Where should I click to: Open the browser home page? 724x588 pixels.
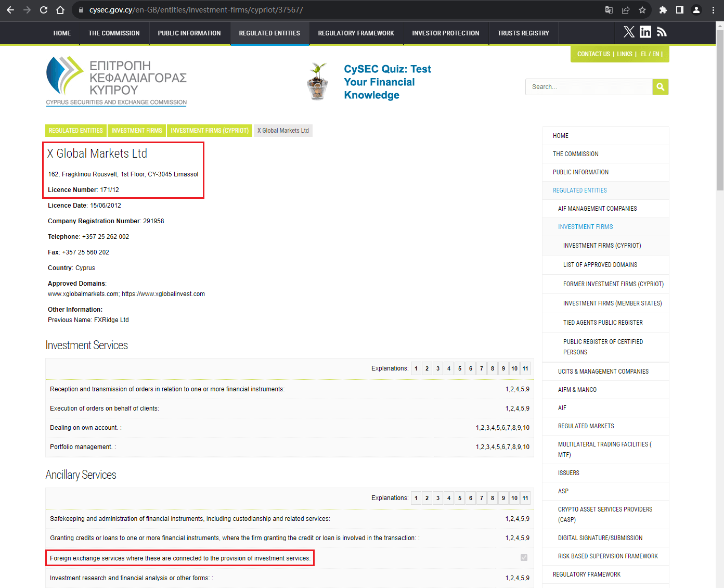point(60,10)
